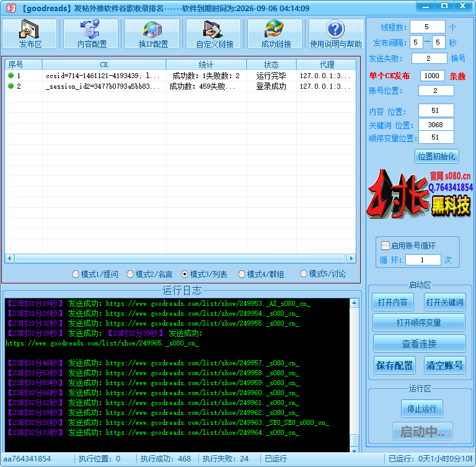Click the 线程数 input field
This screenshot has width=476, height=467.
point(427,27)
